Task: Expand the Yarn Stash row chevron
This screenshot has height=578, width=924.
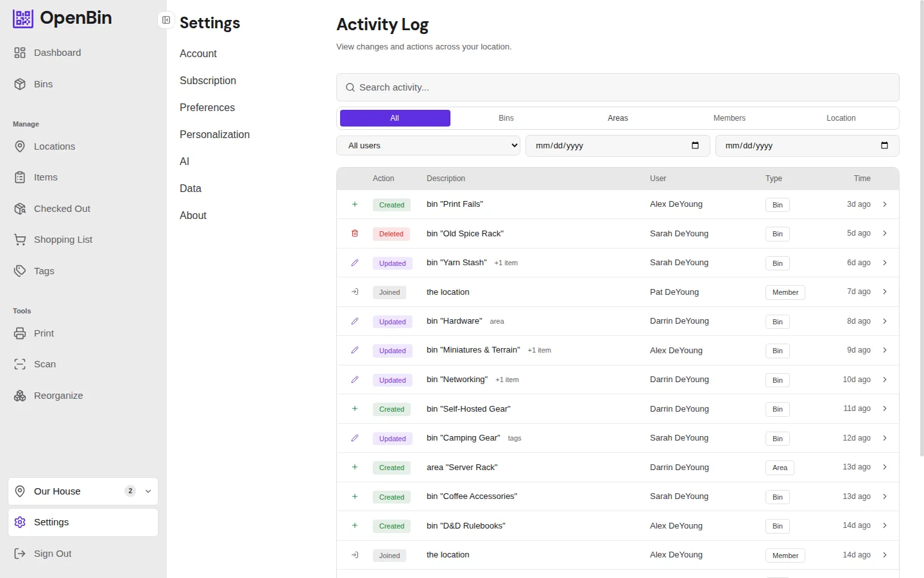Action: pos(885,263)
